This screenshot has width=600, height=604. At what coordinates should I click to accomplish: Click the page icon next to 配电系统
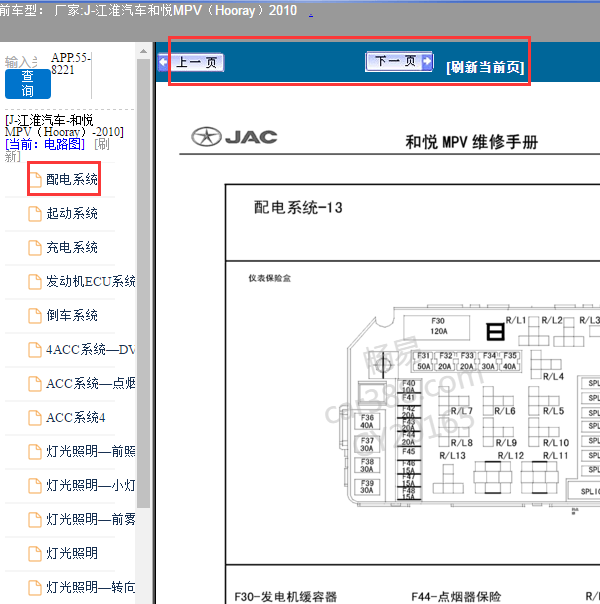coord(35,180)
